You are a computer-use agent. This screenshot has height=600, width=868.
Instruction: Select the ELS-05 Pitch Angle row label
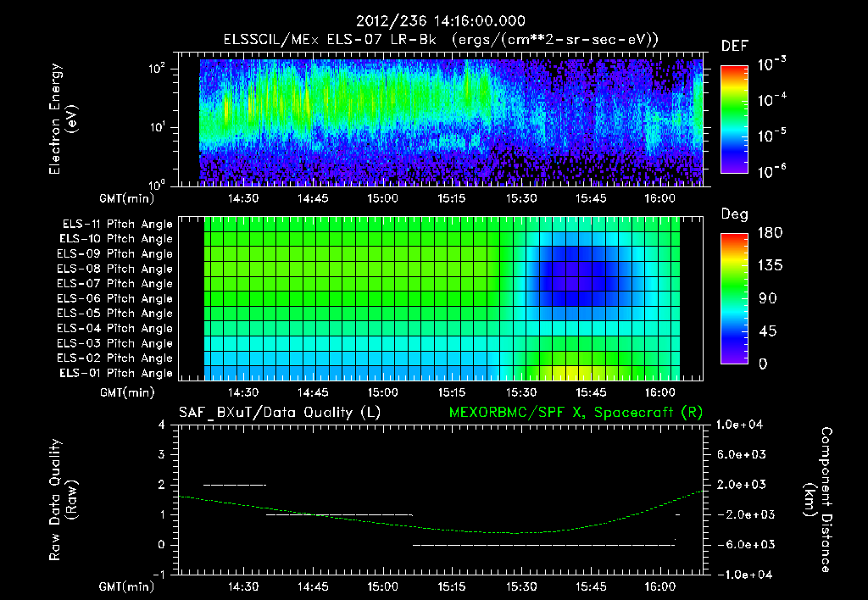[x=114, y=314]
